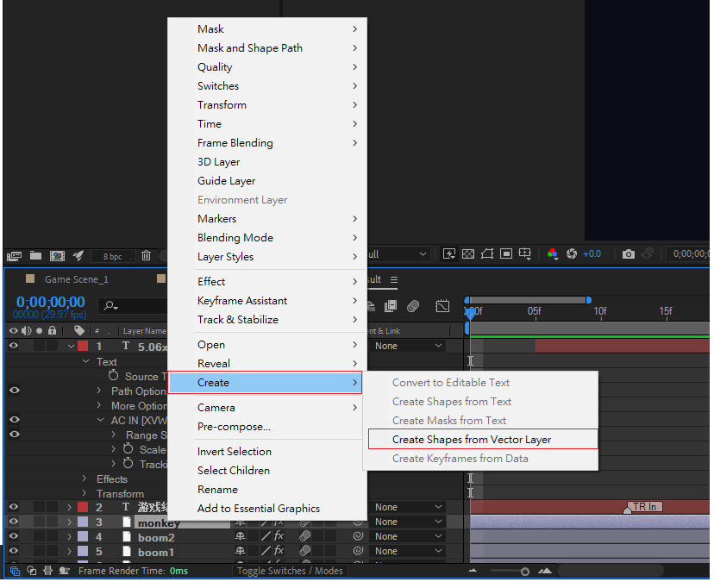Select Create Shapes from Vector Layer
Viewport: 714px width, 588px height.
[x=471, y=440]
